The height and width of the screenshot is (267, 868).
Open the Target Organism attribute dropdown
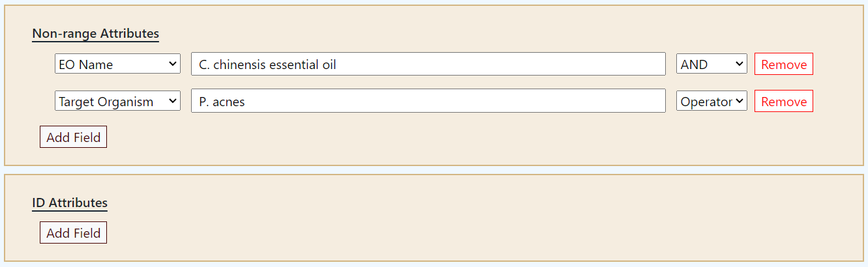click(117, 101)
